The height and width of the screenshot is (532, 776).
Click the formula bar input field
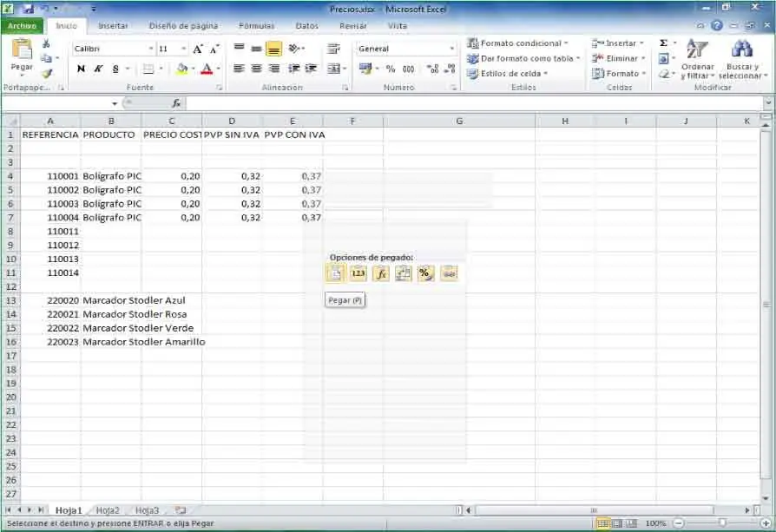[x=469, y=103]
